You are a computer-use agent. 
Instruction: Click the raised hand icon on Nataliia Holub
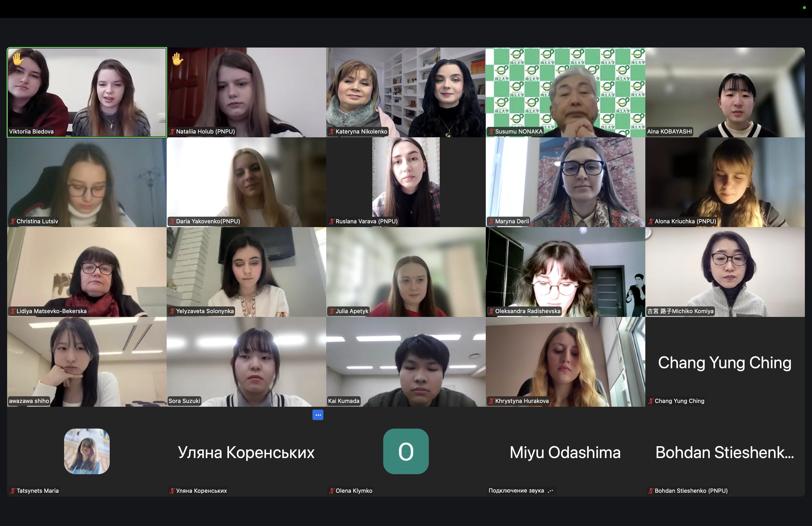pyautogui.click(x=177, y=59)
